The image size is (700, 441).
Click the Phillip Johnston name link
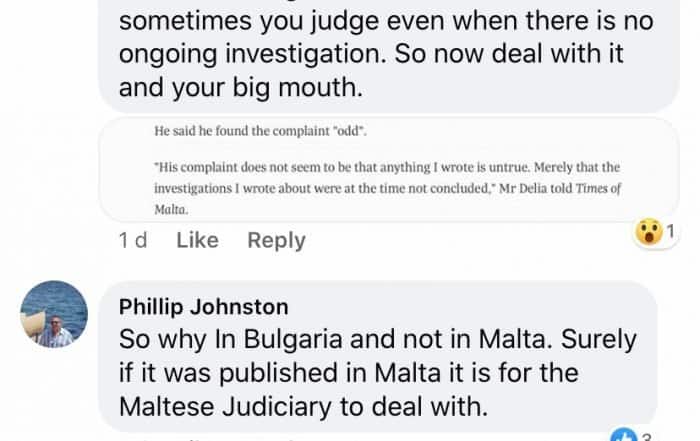tap(203, 306)
